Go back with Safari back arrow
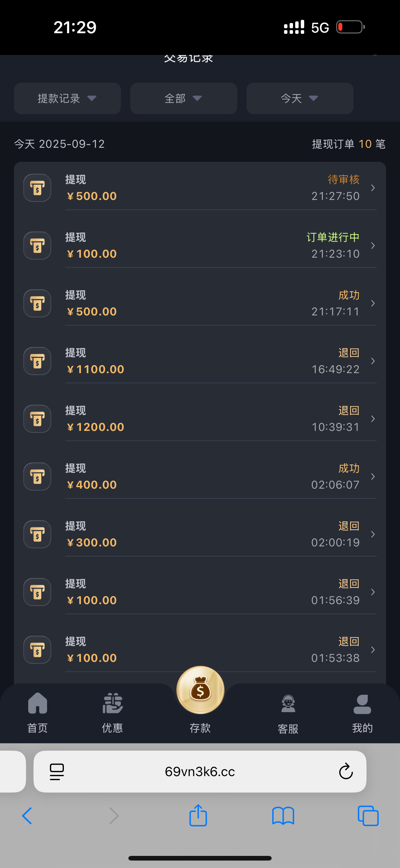 click(x=27, y=816)
